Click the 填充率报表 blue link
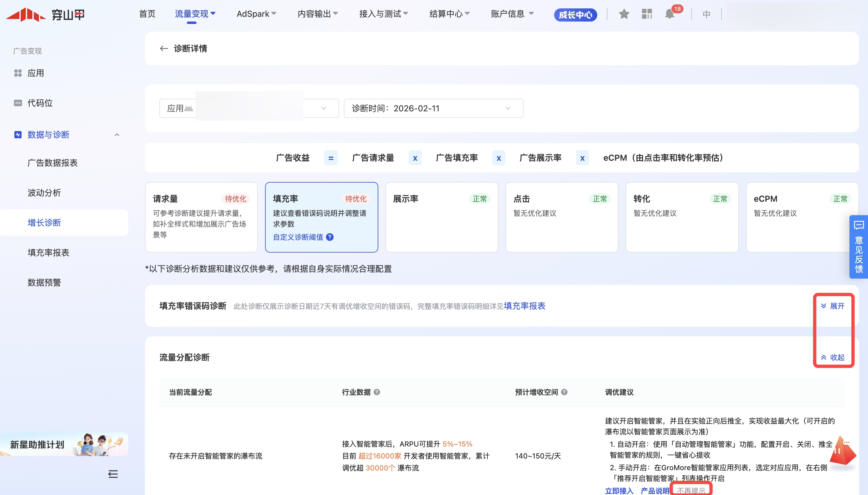 coord(524,306)
